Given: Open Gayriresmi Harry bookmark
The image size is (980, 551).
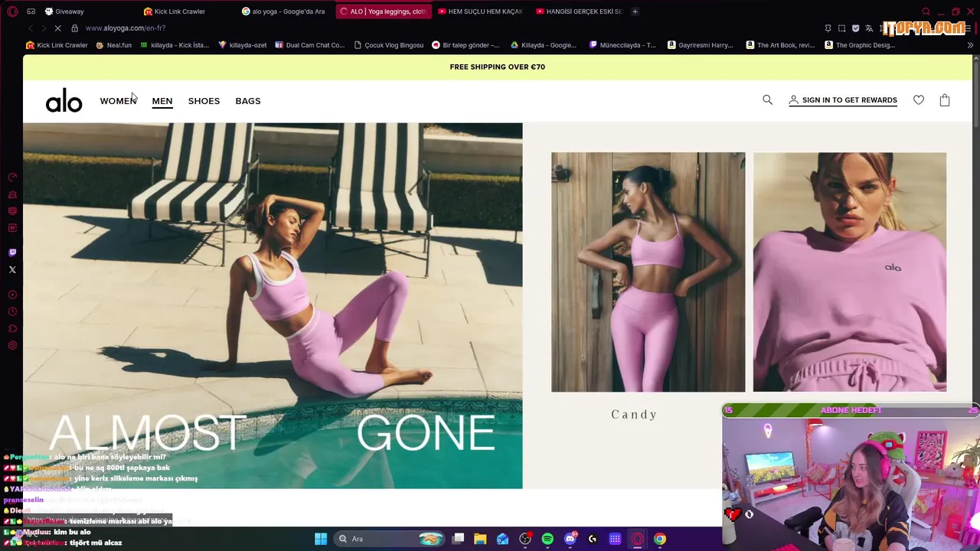Looking at the screenshot, I should click(701, 45).
